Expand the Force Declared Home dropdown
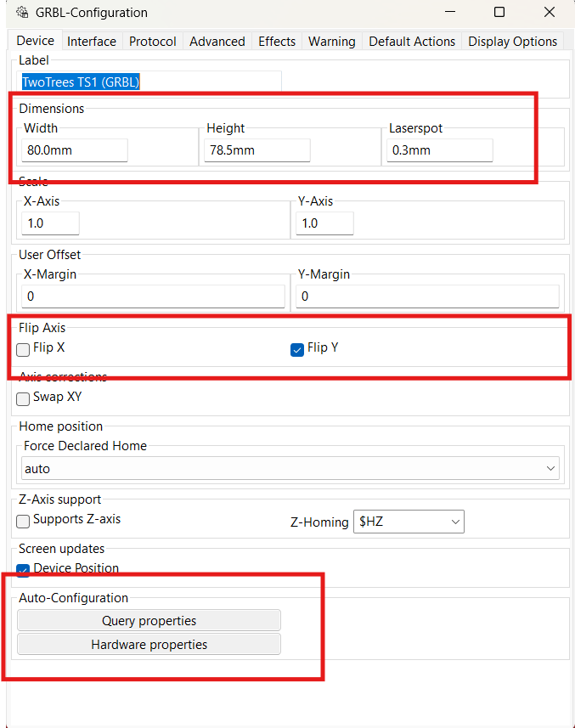575x728 pixels. [290, 468]
